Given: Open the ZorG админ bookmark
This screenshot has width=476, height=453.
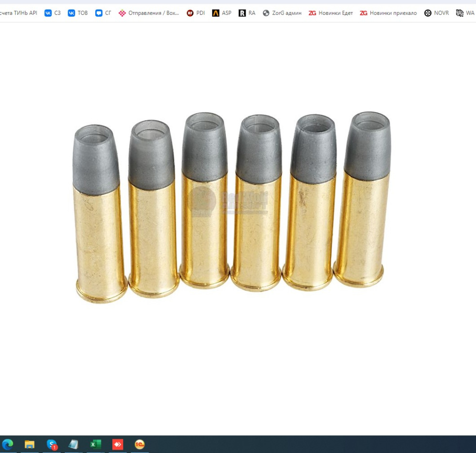Looking at the screenshot, I should pyautogui.click(x=282, y=13).
